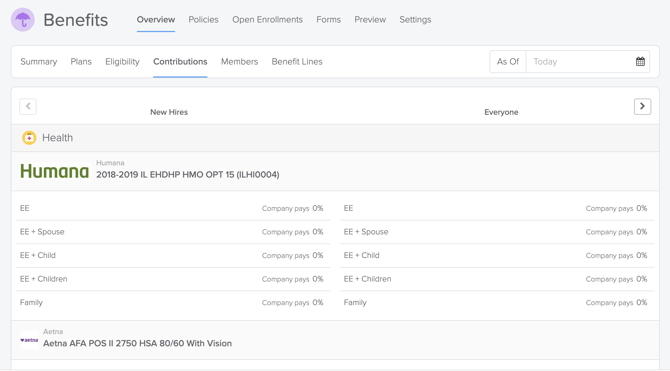Click Everyone EE + Spouse Company pays 0%
This screenshot has width=670, height=371.
click(x=617, y=232)
